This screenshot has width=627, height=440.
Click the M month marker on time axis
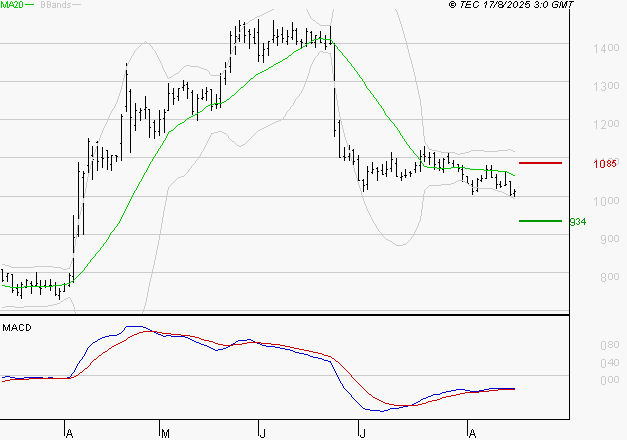164,432
